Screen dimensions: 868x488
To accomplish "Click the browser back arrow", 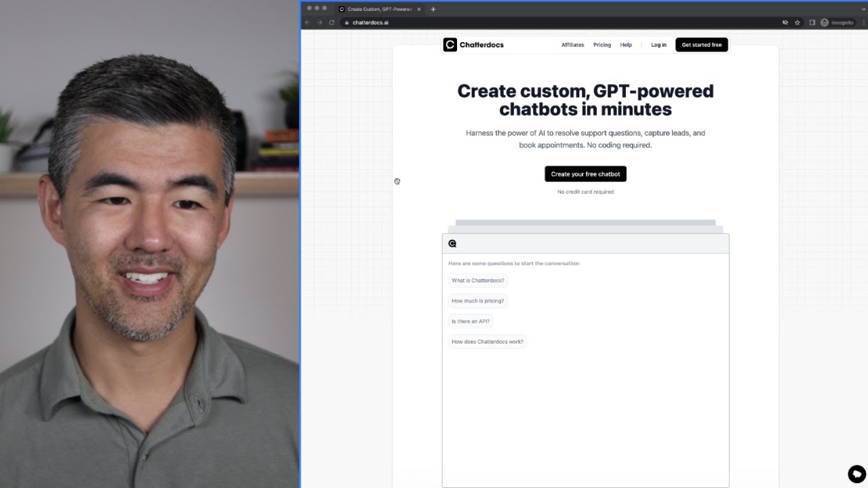I will click(x=307, y=22).
